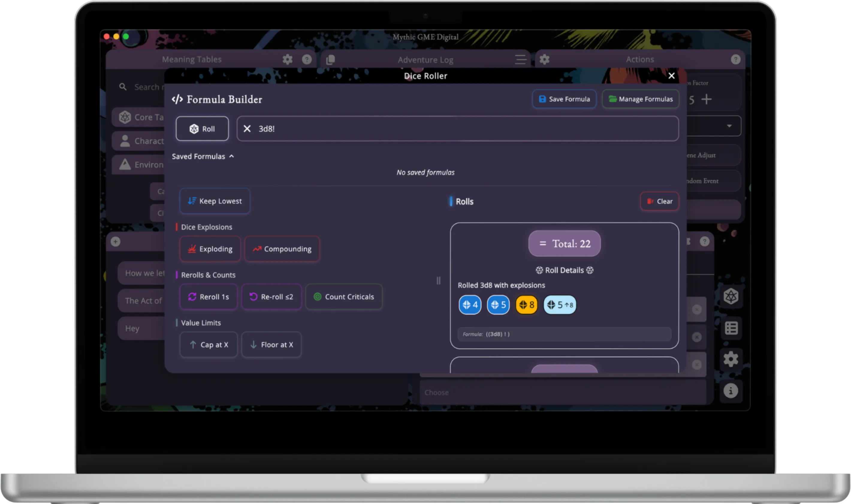Add Keep Lowest modifier
Viewport: 851px width, 504px height.
coord(215,201)
